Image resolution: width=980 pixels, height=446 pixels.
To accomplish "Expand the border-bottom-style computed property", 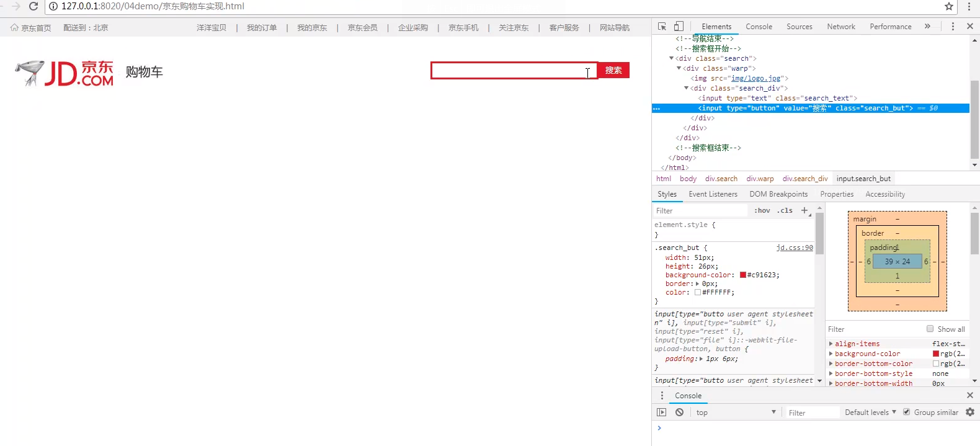I will coord(831,373).
